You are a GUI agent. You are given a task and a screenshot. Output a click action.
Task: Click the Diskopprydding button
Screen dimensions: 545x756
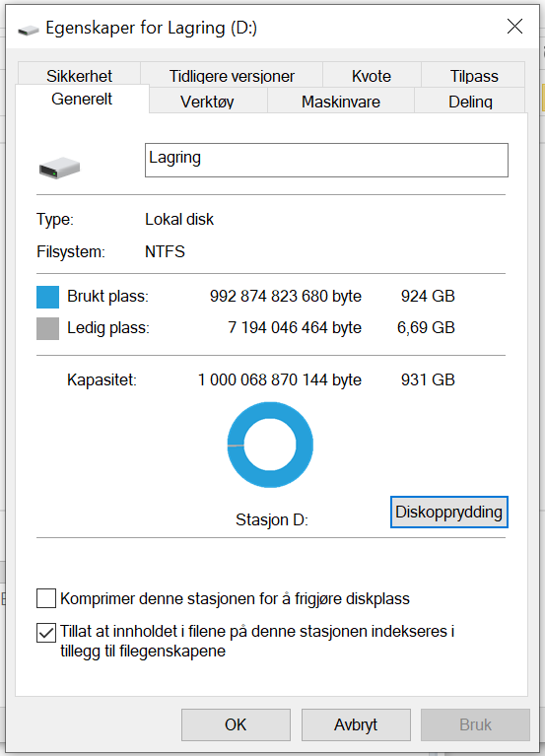tap(449, 512)
